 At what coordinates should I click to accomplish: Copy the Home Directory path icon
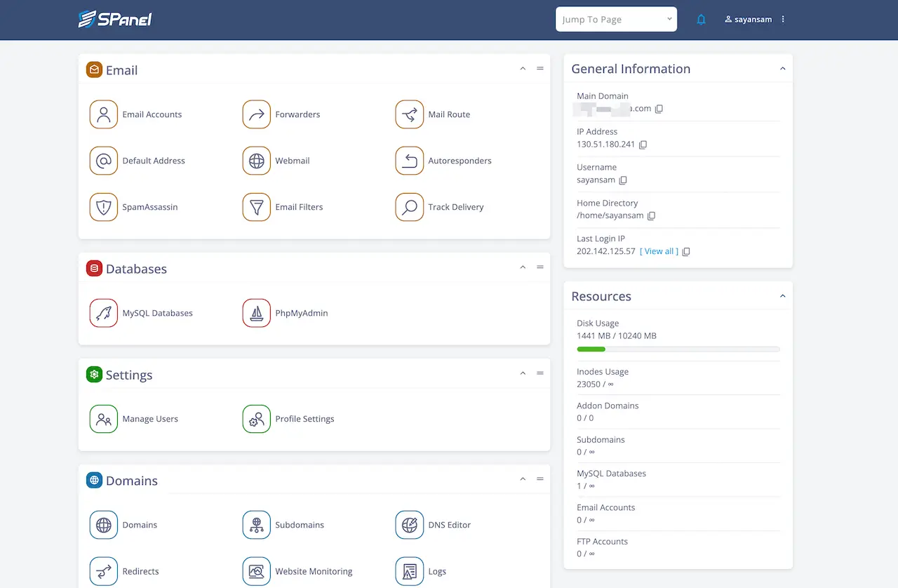coord(651,216)
